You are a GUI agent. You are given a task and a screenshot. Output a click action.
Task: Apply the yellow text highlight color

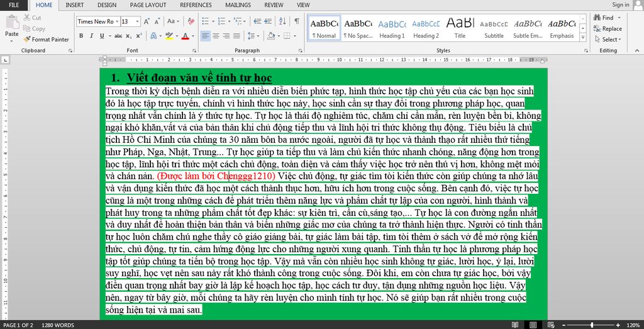[x=169, y=36]
